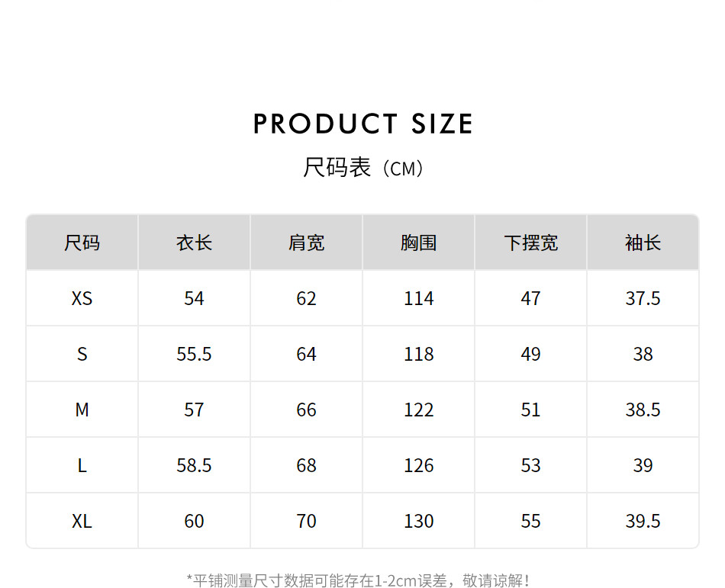Click the 66 shoulder width cell
The height and width of the screenshot is (588, 725).
click(306, 410)
